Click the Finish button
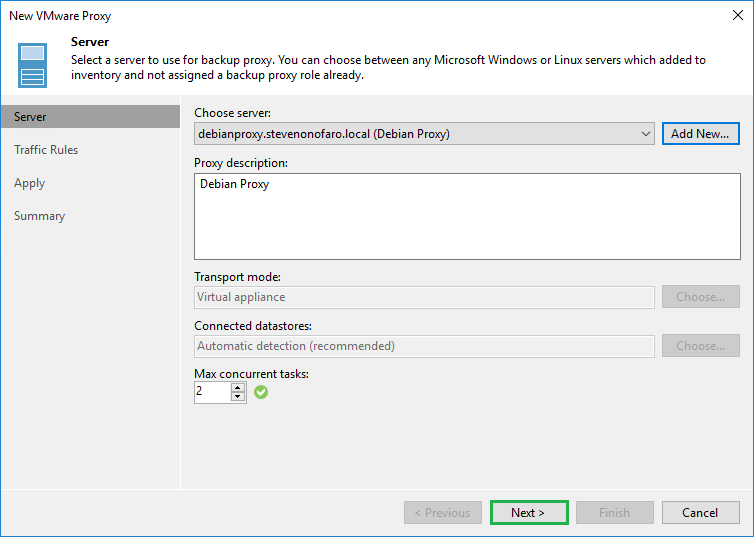Image resolution: width=754 pixels, height=537 pixels. point(614,513)
